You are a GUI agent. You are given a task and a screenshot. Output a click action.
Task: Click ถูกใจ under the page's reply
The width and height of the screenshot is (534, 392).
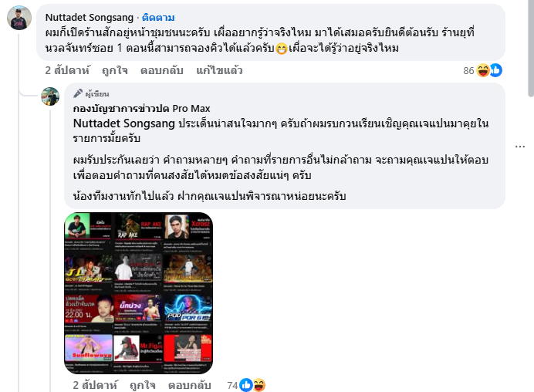coord(142,385)
